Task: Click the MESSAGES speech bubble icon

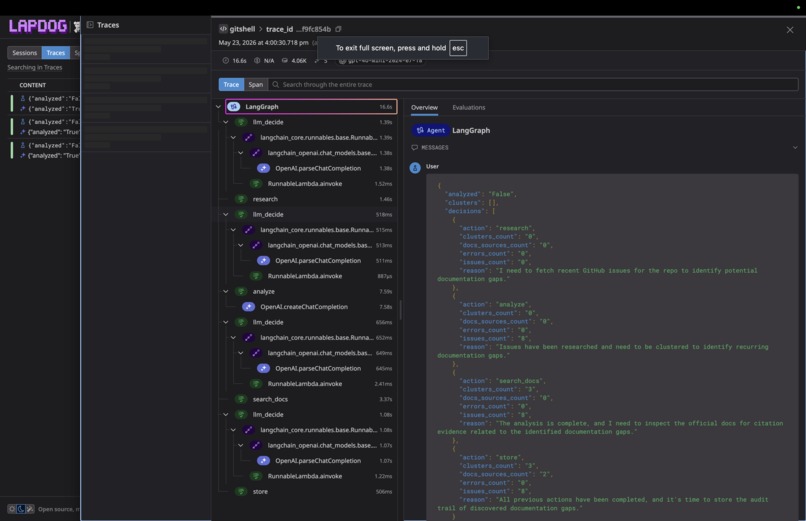Action: (415, 147)
